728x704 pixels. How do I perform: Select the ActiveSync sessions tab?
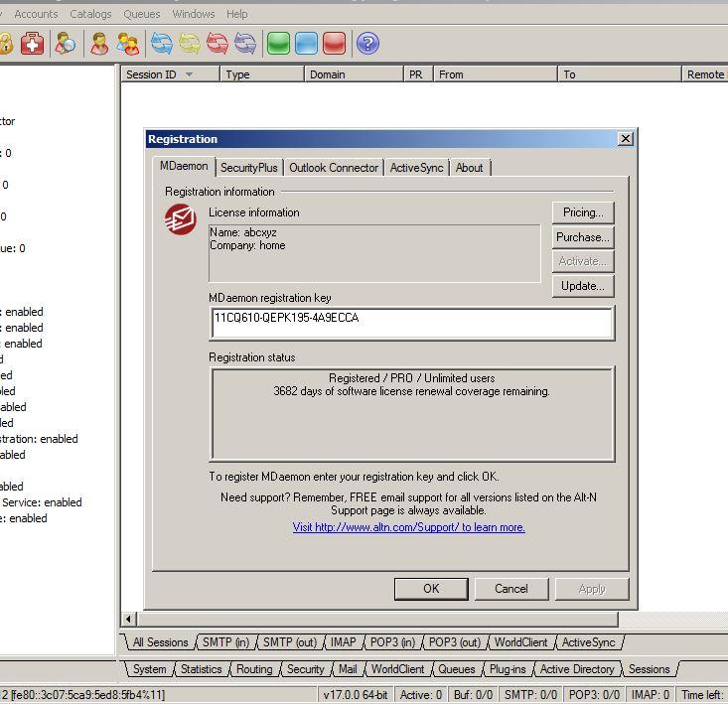(x=588, y=642)
